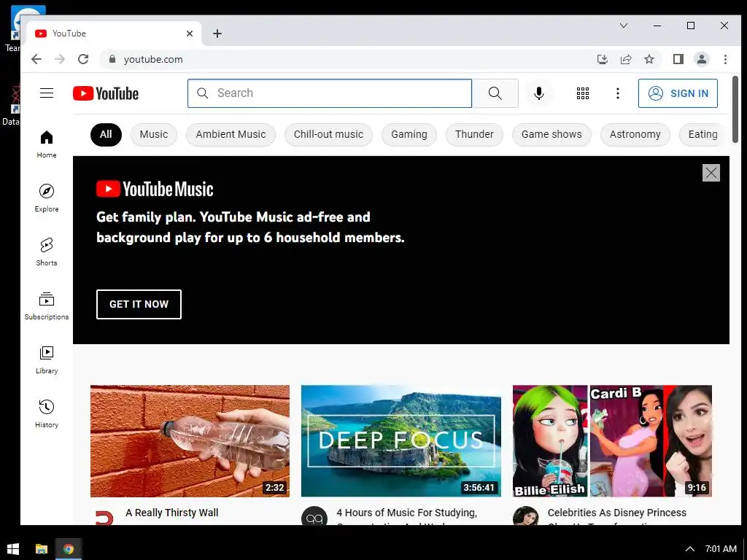Open File Explorer from taskbar
This screenshot has width=747, height=560.
pyautogui.click(x=42, y=549)
